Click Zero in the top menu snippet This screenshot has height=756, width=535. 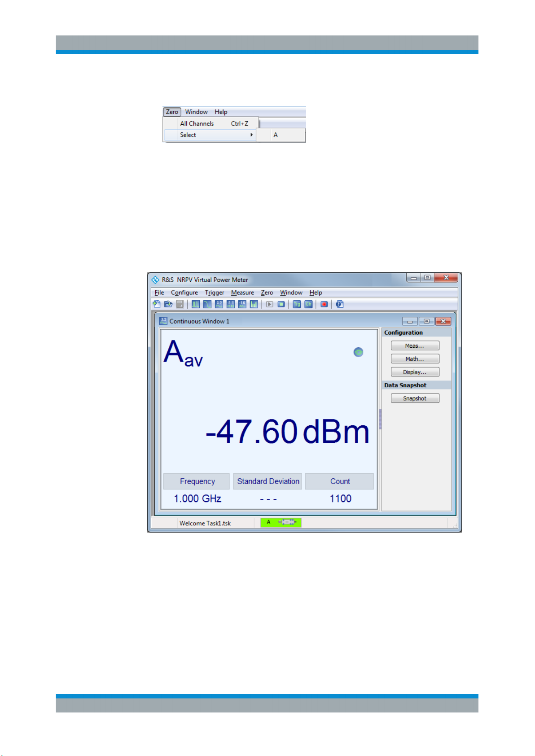pos(172,112)
